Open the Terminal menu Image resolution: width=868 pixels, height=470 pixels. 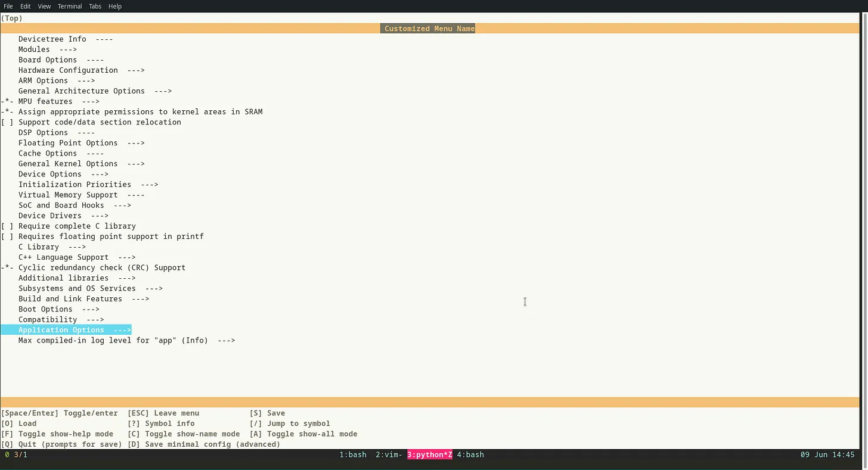[70, 6]
